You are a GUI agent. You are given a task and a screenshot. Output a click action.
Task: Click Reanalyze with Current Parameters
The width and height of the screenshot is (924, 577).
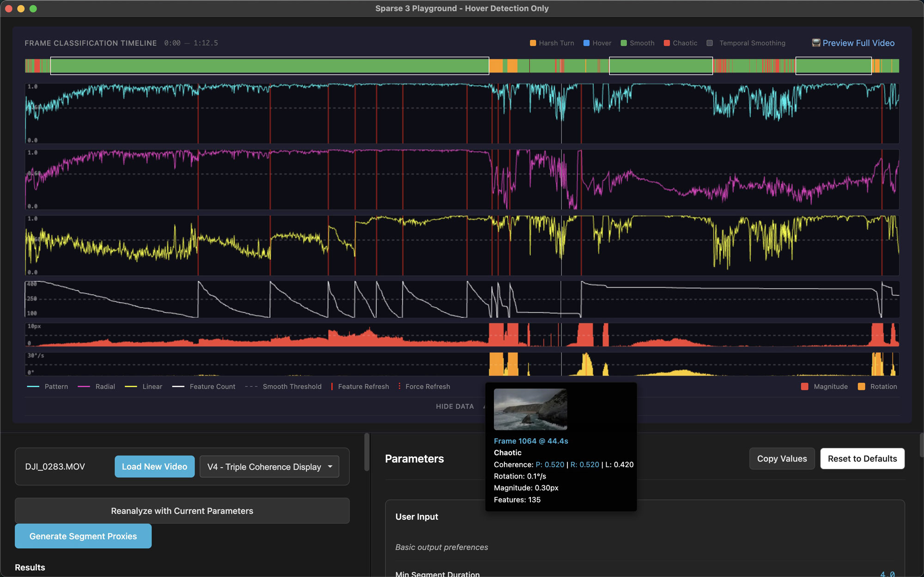[x=182, y=510]
